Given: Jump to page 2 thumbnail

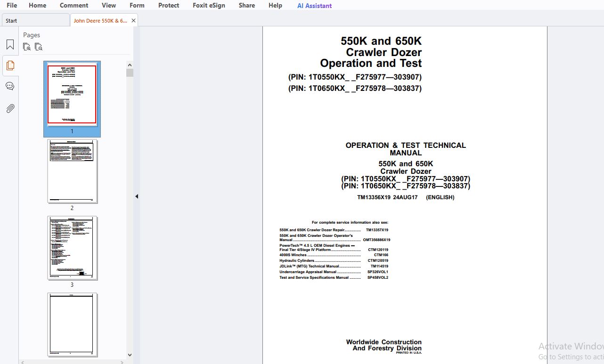Looking at the screenshot, I should pyautogui.click(x=72, y=171).
